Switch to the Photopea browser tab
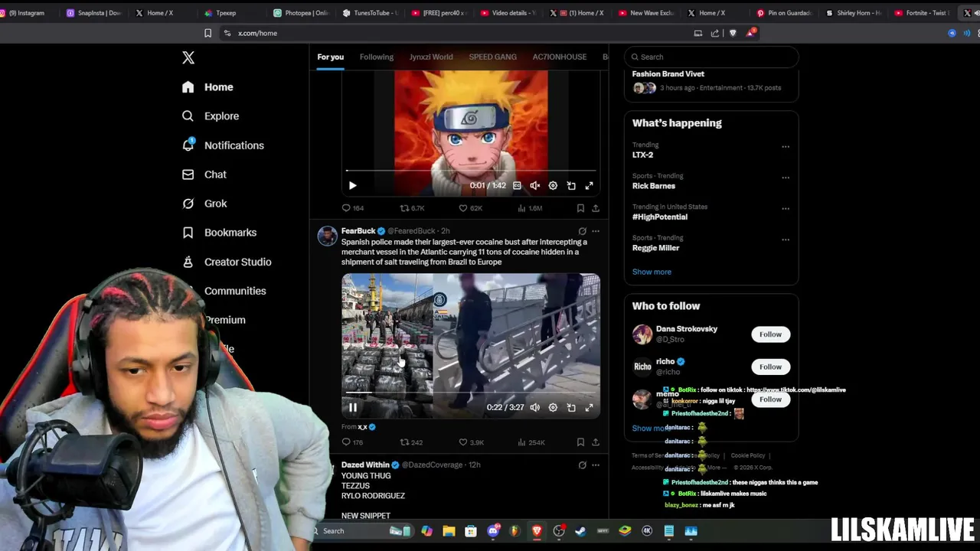Image resolution: width=980 pixels, height=551 pixels. 300,13
